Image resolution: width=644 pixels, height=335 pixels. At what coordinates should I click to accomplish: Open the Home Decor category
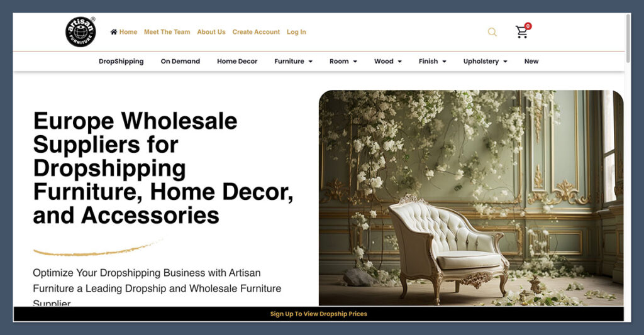[237, 61]
